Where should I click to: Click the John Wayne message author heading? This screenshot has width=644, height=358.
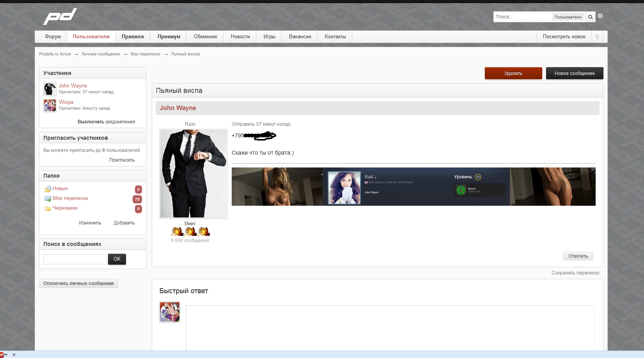(x=178, y=108)
